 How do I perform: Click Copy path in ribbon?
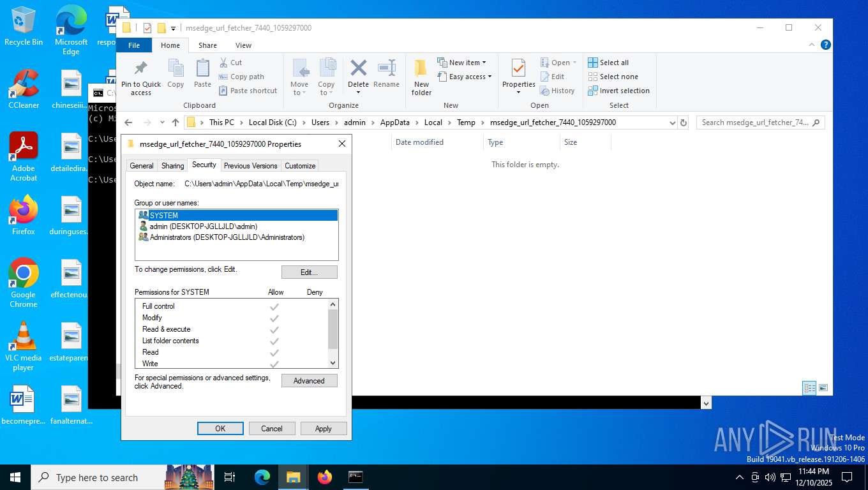pos(241,77)
